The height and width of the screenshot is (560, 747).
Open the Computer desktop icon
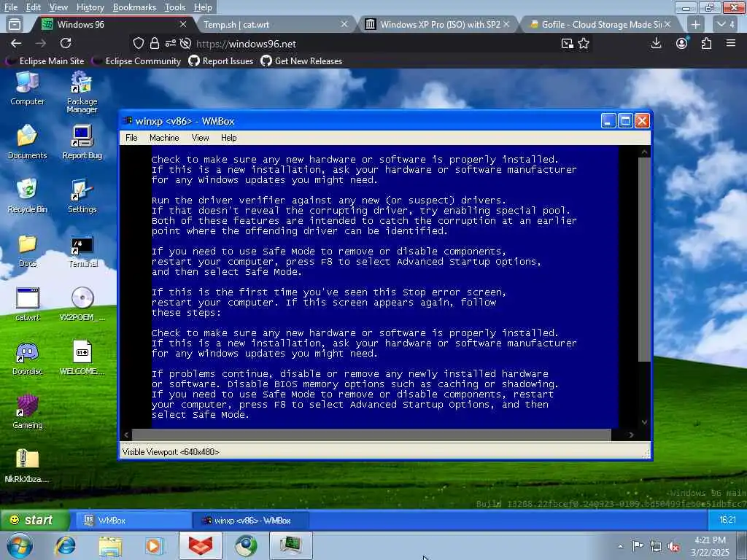pos(27,88)
